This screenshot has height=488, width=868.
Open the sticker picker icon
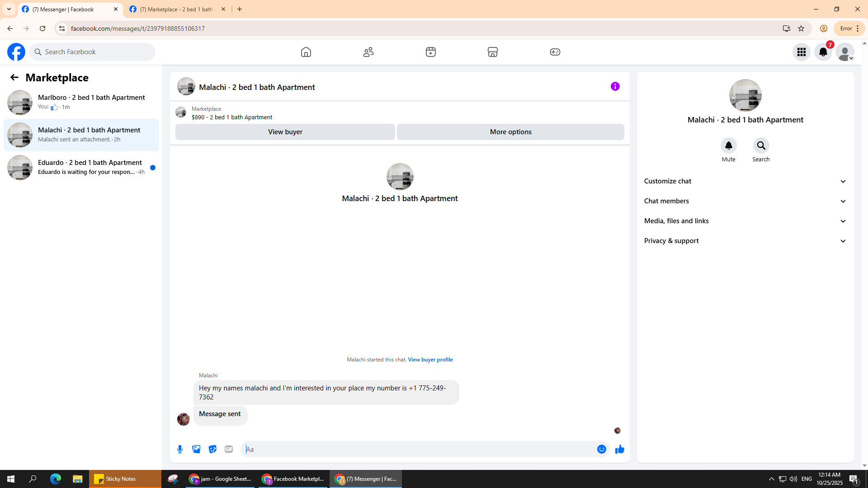click(x=212, y=449)
